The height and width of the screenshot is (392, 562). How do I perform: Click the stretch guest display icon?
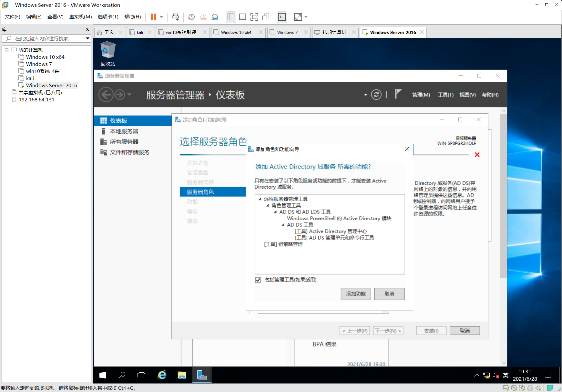(298, 17)
